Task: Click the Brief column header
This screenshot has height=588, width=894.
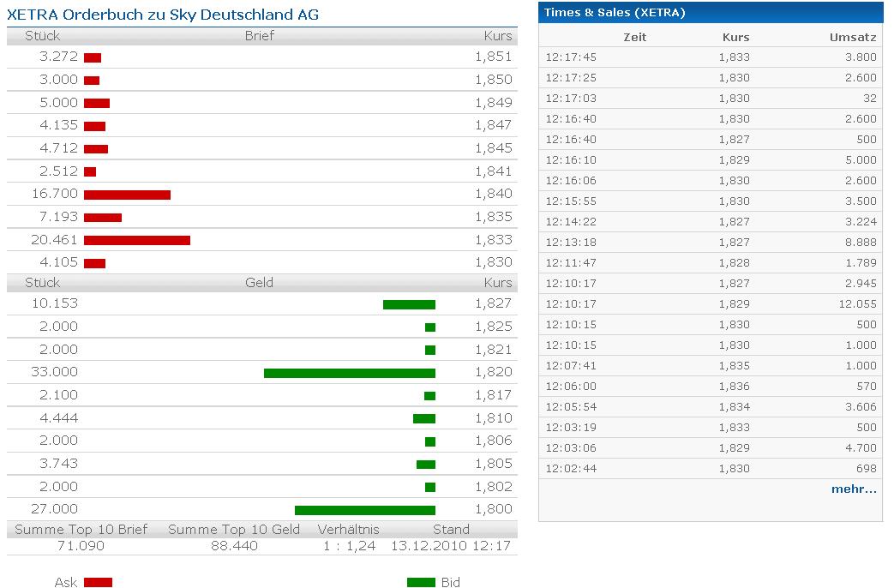Action: tap(259, 36)
